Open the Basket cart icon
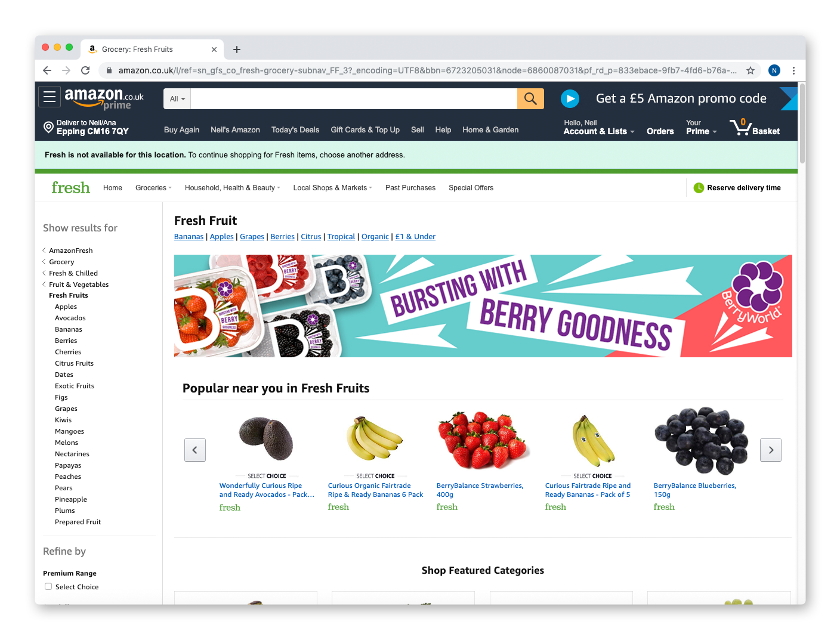The image size is (840, 640). [x=755, y=127]
